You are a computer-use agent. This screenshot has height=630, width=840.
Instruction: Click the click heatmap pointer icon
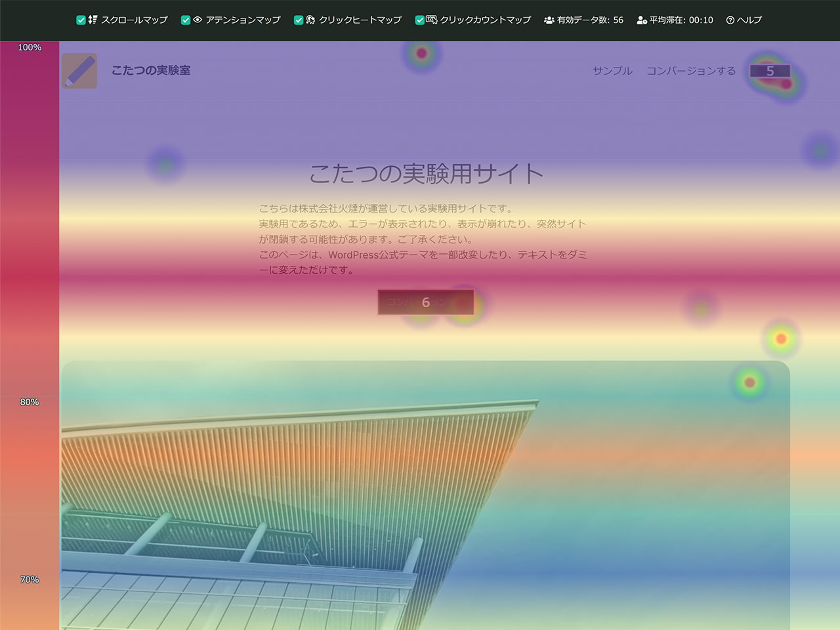[x=310, y=20]
